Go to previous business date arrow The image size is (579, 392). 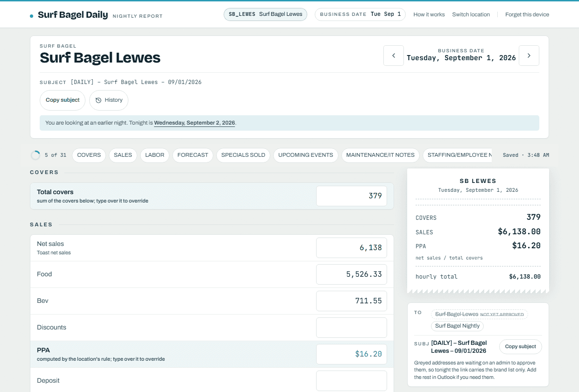[x=394, y=56]
